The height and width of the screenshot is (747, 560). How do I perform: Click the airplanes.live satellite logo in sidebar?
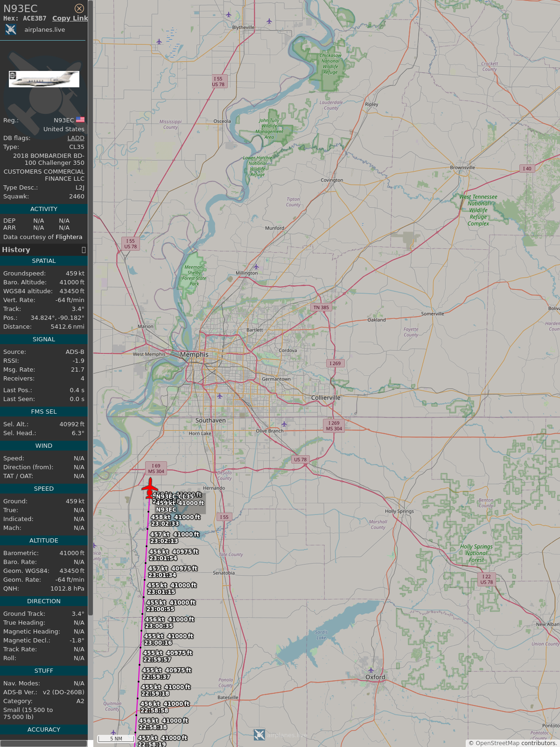click(x=11, y=29)
